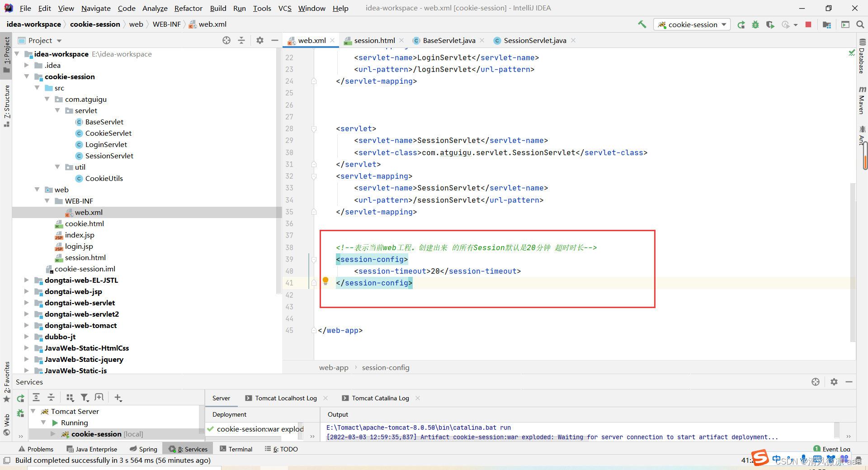Open the Spring tool window button
Viewport: 868px width, 470px height.
tap(143, 449)
